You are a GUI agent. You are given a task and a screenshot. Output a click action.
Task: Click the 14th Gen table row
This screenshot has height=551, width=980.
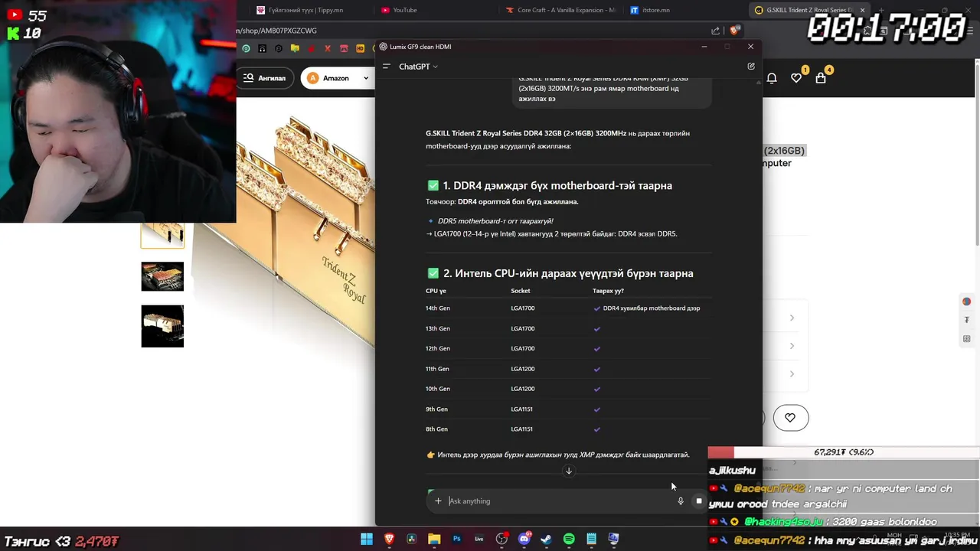coord(568,308)
